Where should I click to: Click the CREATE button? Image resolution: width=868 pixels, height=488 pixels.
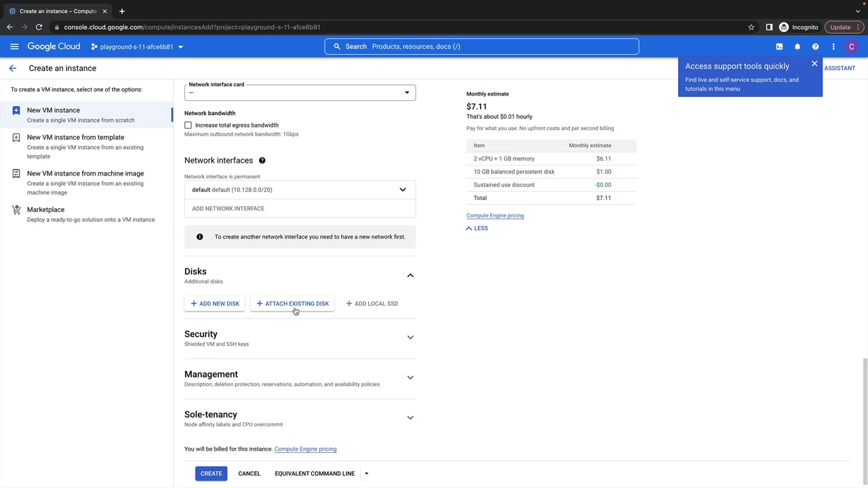(211, 474)
